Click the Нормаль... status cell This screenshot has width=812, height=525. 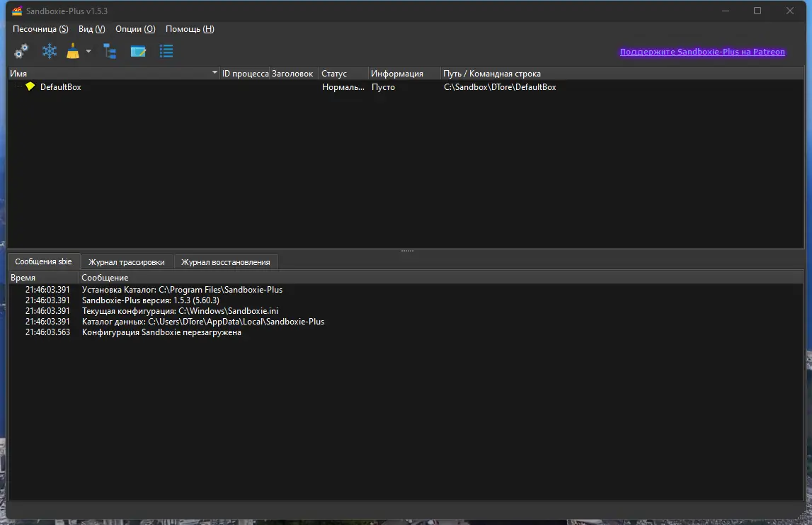343,87
